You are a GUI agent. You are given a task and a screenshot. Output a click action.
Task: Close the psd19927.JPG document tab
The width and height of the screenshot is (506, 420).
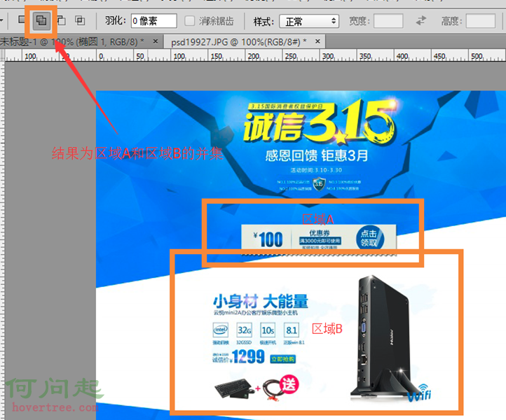click(317, 42)
